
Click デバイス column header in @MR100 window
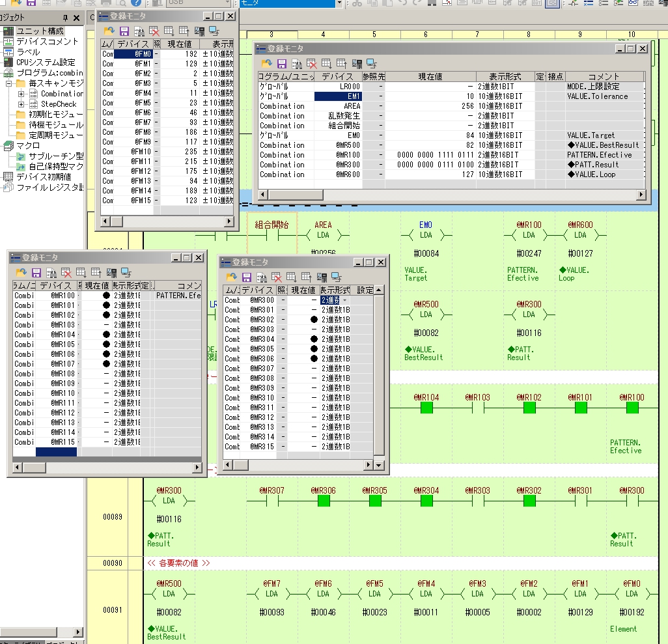[x=56, y=286]
